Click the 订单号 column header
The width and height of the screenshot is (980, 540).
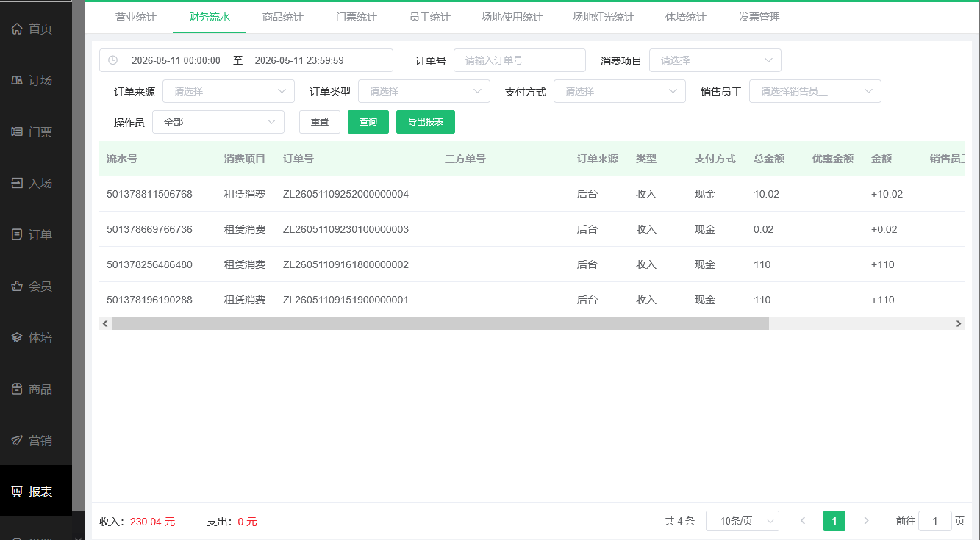pos(298,159)
